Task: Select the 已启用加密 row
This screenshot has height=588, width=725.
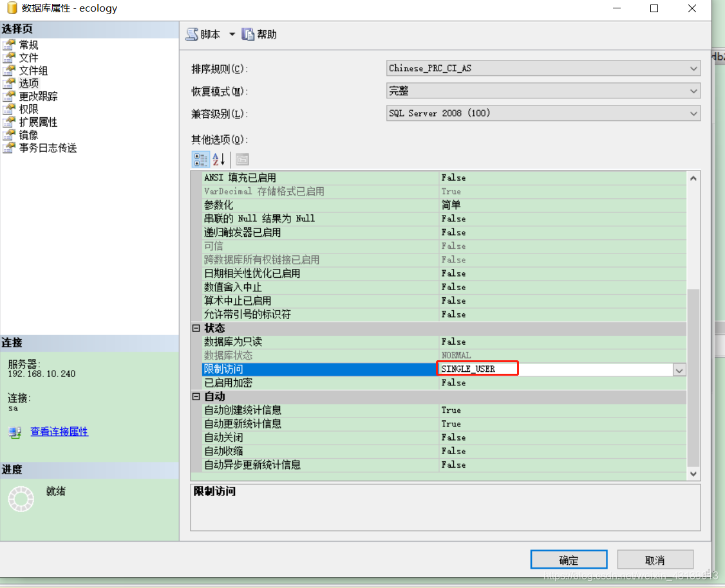Action: pos(444,383)
